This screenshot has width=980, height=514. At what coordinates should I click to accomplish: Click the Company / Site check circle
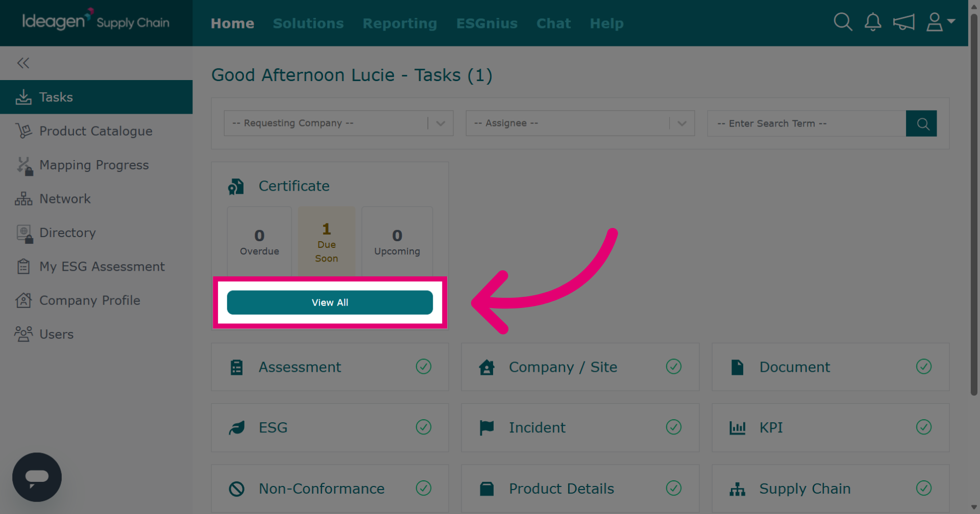pyautogui.click(x=674, y=367)
